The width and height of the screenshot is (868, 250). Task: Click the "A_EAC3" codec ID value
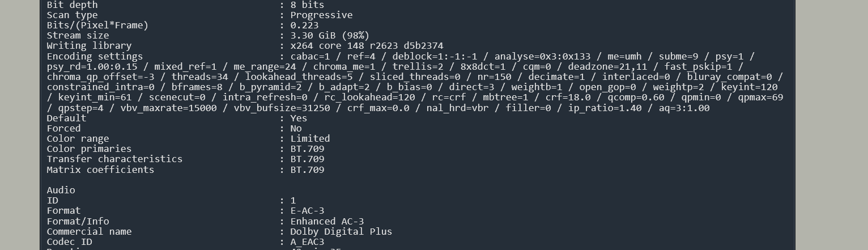coord(307,242)
